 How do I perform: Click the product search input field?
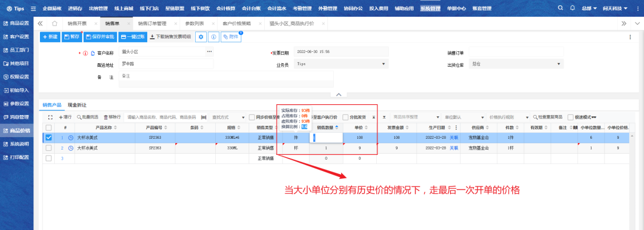161,117
